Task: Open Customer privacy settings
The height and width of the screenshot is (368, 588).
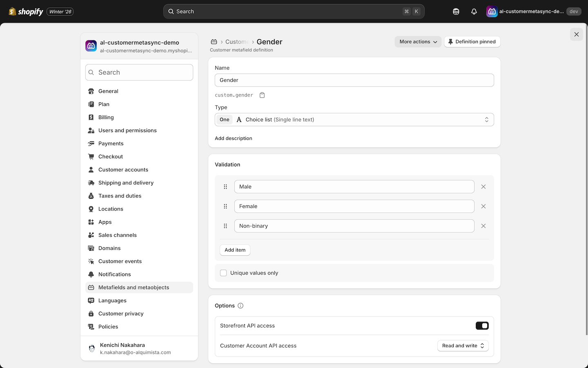Action: click(121, 313)
